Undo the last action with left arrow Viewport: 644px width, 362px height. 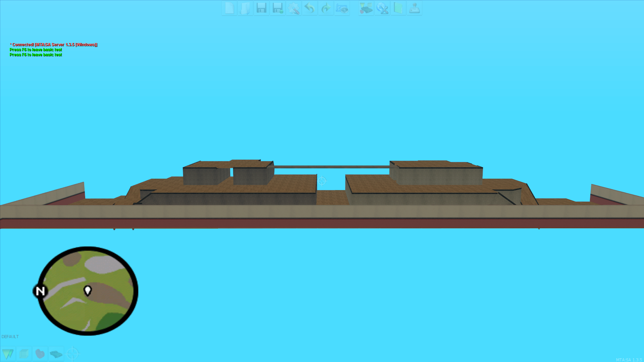point(310,8)
